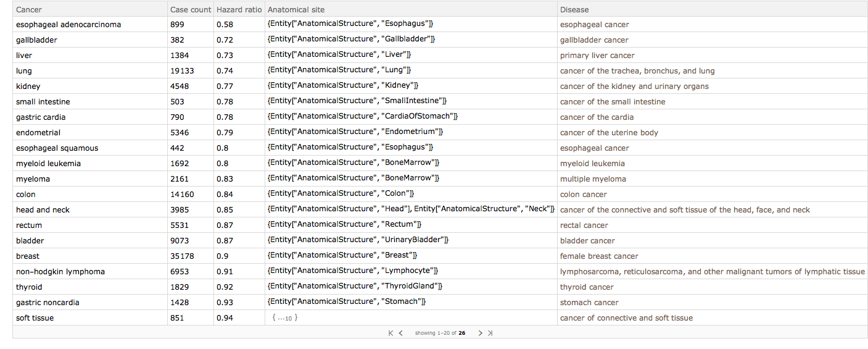Open the Esophagus entity in first row

pos(351,23)
